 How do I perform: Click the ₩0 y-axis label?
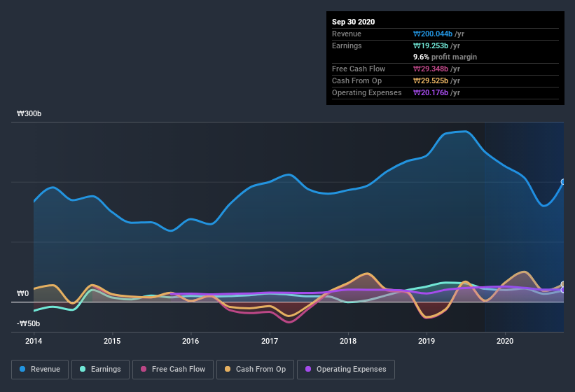pos(22,293)
